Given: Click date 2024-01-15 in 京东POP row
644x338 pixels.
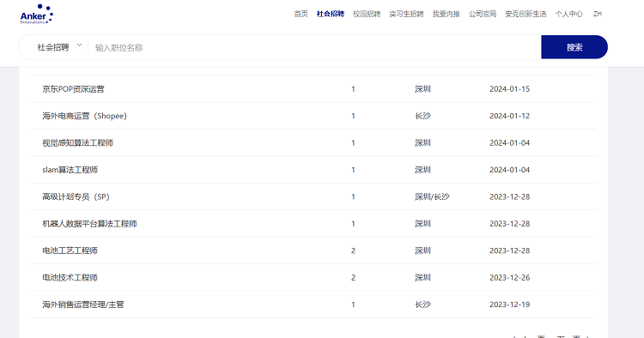Looking at the screenshot, I should coord(509,89).
